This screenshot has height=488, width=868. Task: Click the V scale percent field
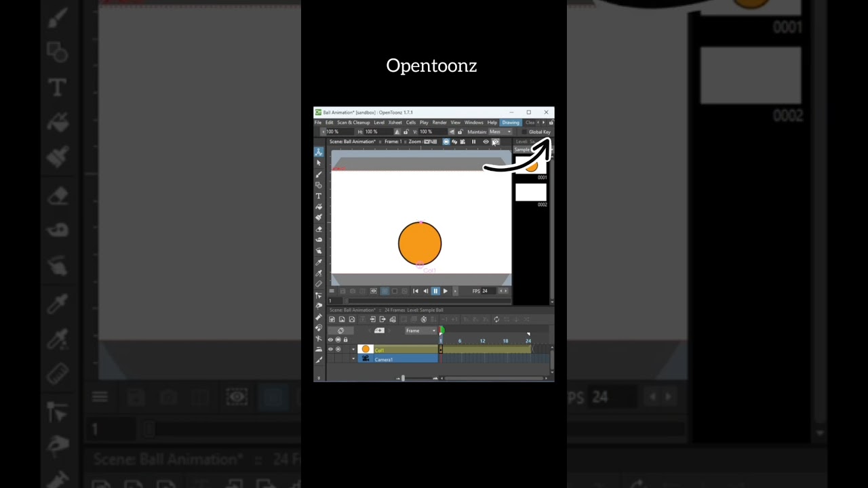coord(433,131)
